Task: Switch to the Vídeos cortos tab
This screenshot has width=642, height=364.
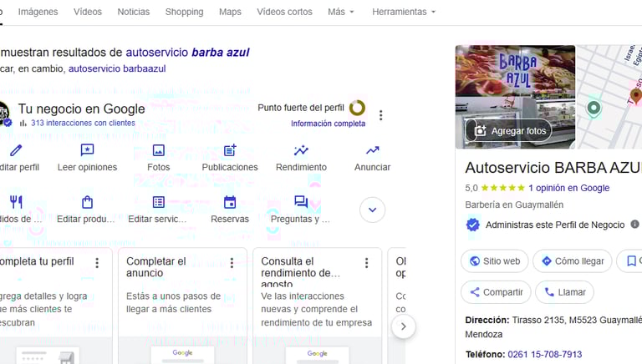Action: point(284,12)
